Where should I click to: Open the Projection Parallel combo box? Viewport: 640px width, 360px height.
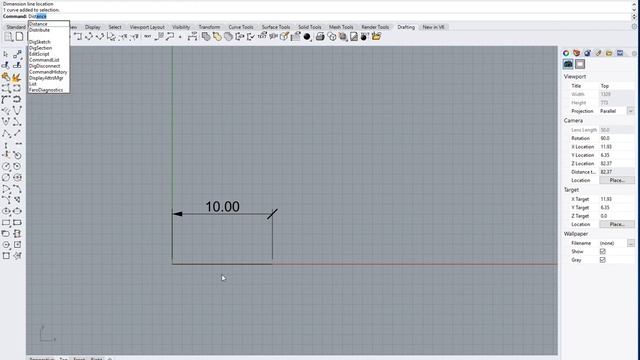click(x=616, y=111)
